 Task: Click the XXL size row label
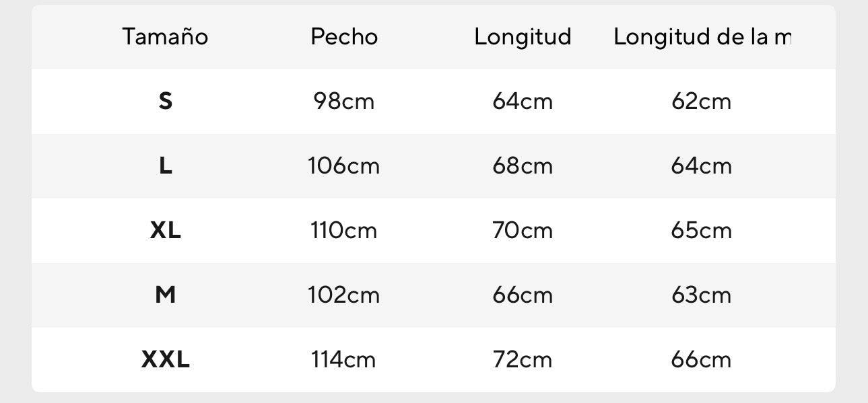165,360
